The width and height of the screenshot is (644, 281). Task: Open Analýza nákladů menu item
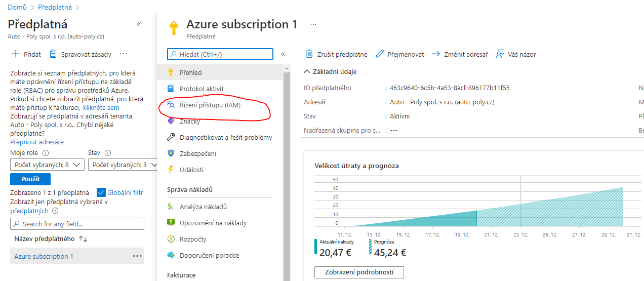point(203,207)
